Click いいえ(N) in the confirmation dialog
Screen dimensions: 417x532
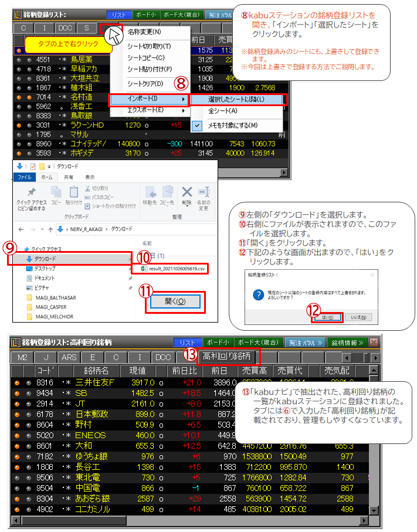pos(358,317)
